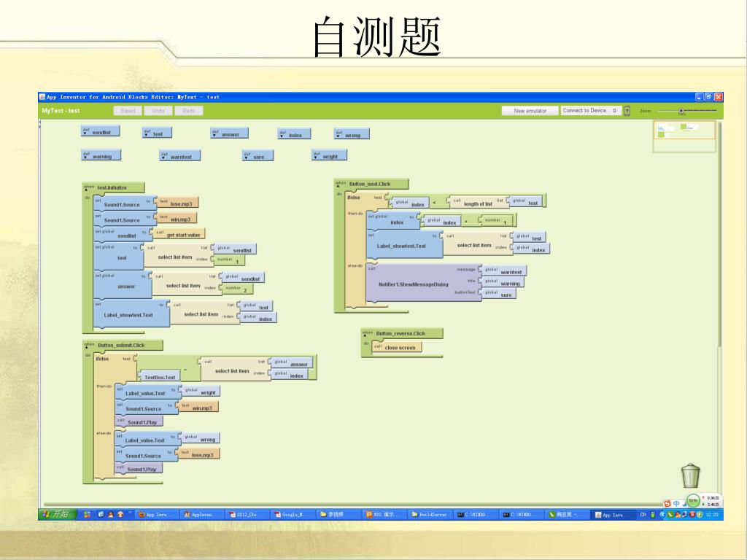Click the vertical scrollbar of the workspace
747x560 pixels.
pyautogui.click(x=719, y=233)
